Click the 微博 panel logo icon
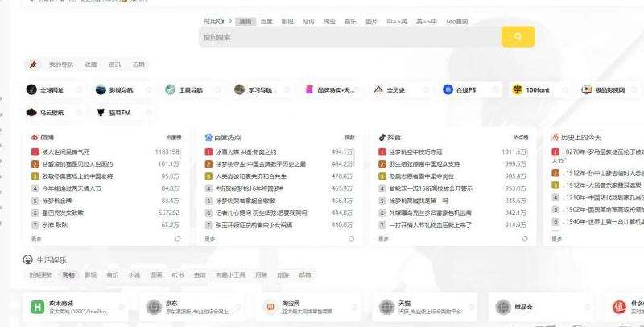This screenshot has width=644, height=327. pyautogui.click(x=35, y=138)
